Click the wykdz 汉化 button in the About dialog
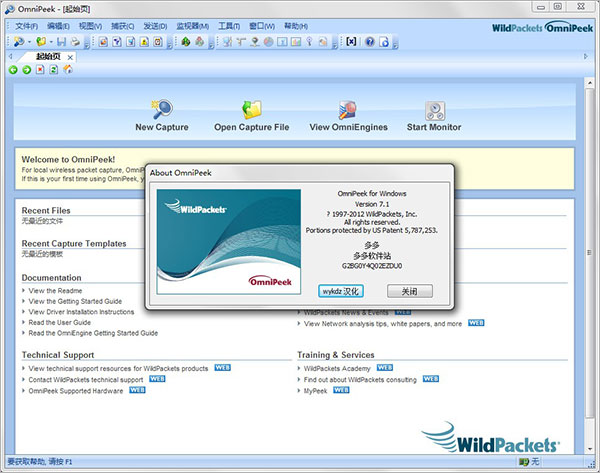Screen dimensions: 600x473 [x=341, y=291]
